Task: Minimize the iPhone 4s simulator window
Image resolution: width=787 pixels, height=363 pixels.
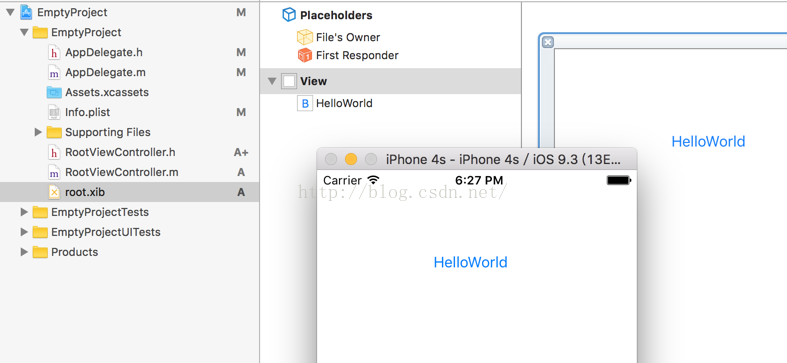Action: [x=351, y=160]
